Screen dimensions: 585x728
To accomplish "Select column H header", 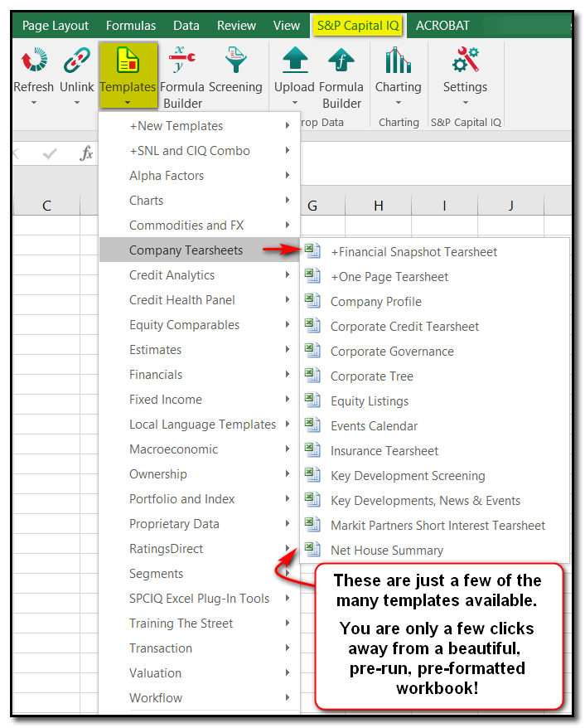I will pyautogui.click(x=379, y=205).
